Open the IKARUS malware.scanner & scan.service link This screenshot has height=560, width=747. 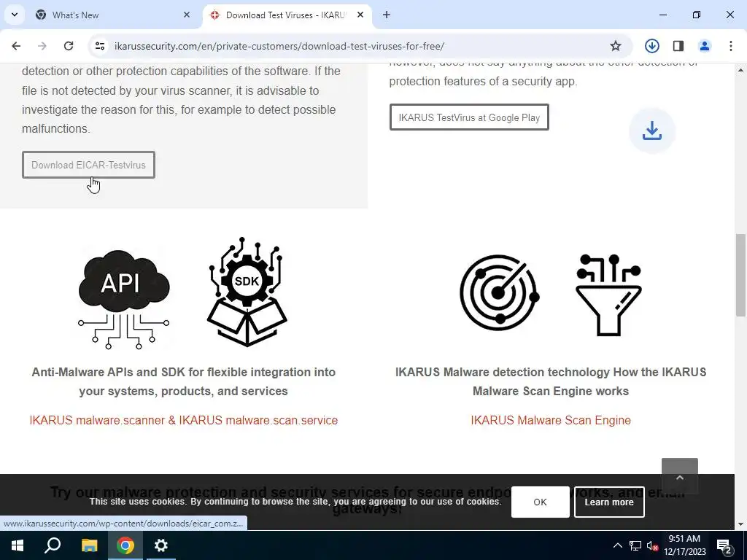(x=183, y=420)
